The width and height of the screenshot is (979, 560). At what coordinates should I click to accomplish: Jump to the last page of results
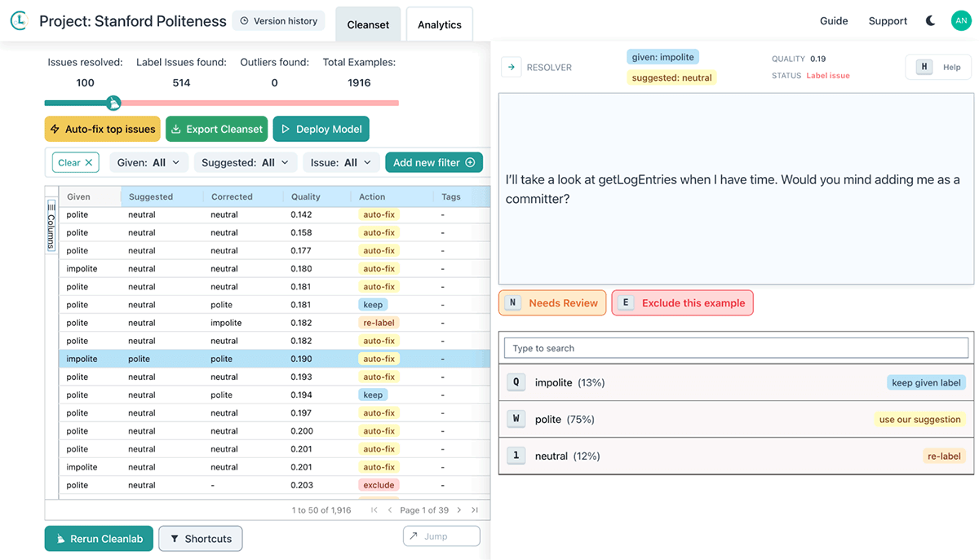(x=475, y=510)
